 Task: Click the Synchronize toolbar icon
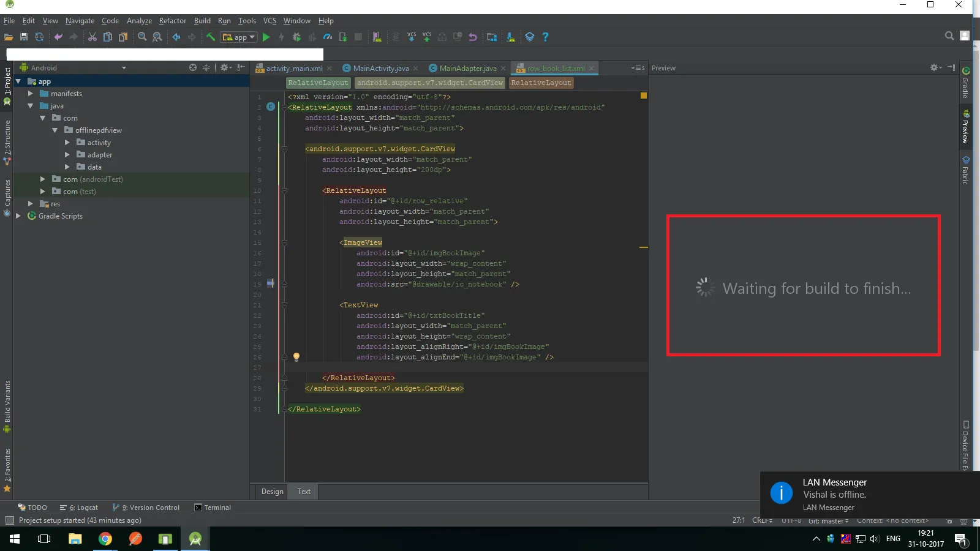coord(39,37)
